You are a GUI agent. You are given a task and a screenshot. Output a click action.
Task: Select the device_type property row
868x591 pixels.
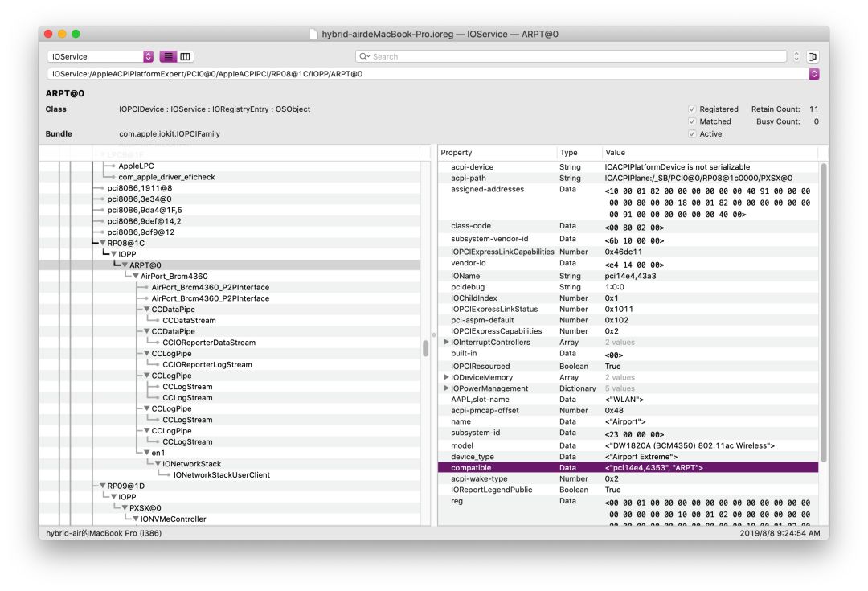click(628, 457)
